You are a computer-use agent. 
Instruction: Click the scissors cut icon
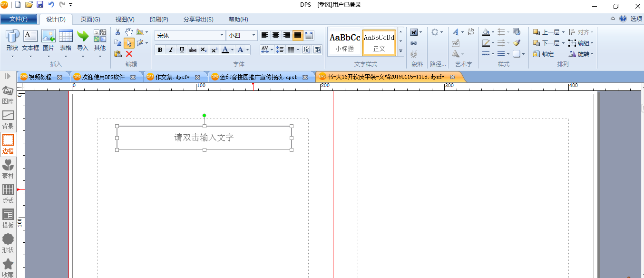tap(118, 32)
